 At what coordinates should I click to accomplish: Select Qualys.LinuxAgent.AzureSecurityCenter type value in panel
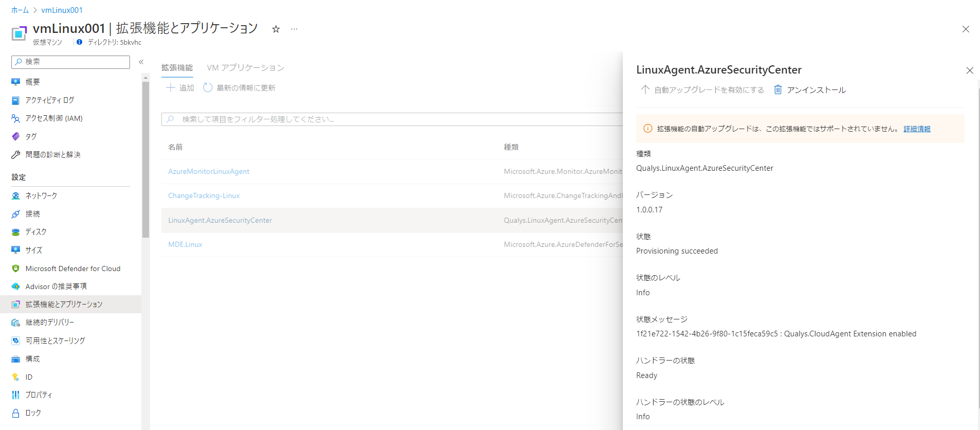click(705, 168)
